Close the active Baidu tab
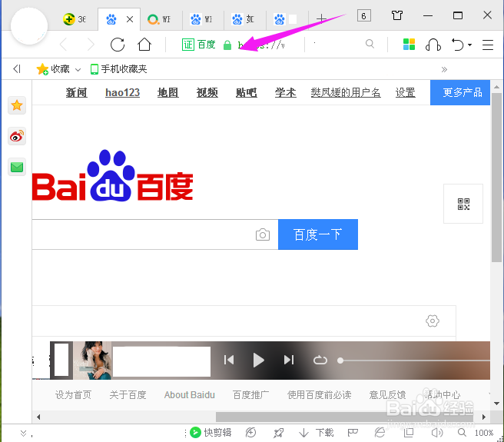 130,19
